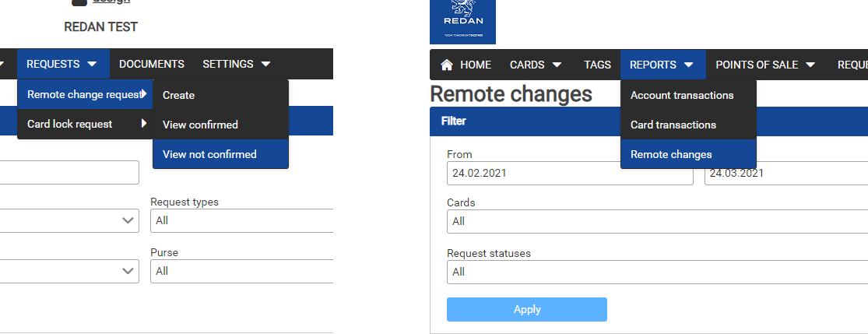868x334 pixels.
Task: Click the From date field
Action: [x=569, y=173]
